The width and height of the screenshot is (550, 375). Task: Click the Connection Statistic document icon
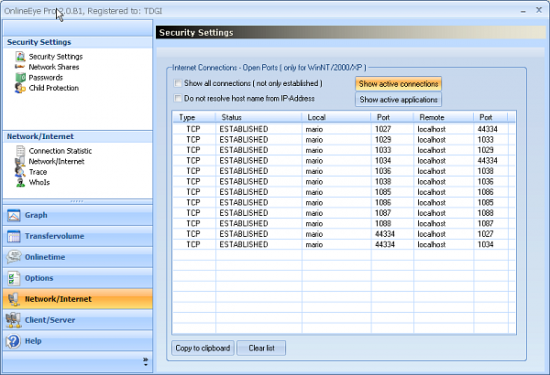coord(20,151)
